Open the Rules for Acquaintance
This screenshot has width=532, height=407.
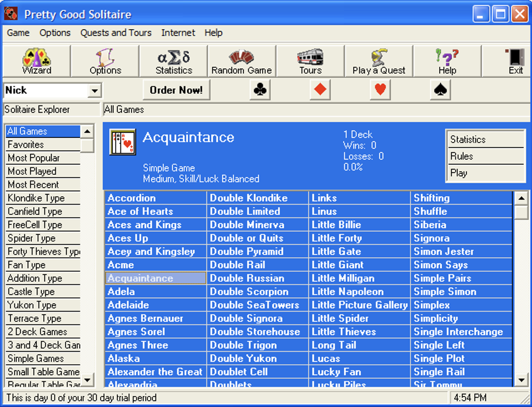click(x=486, y=156)
